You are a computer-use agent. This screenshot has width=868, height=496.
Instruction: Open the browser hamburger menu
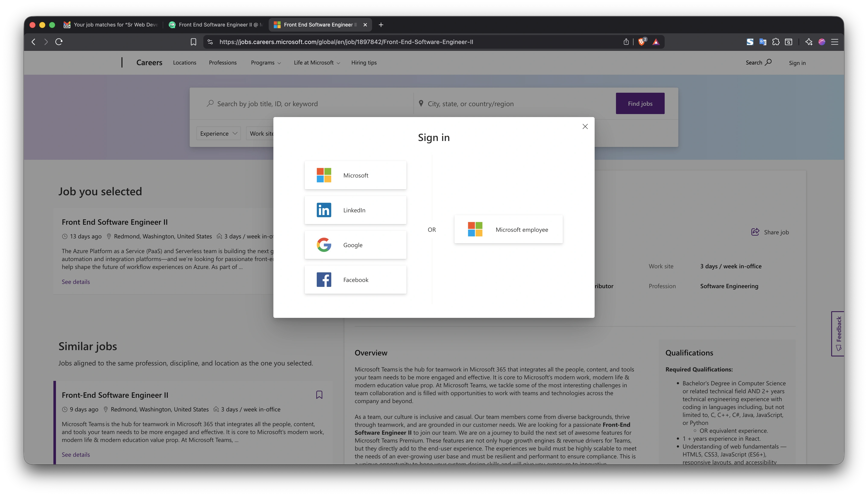(835, 42)
